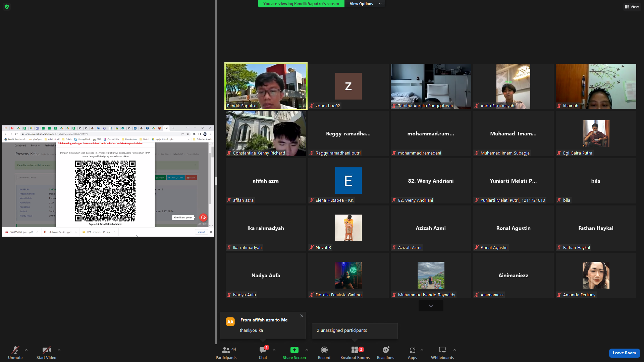Screen dimensions: 644x362
Task: Click 'Show all' downloads in shared browser
Action: coord(201,232)
